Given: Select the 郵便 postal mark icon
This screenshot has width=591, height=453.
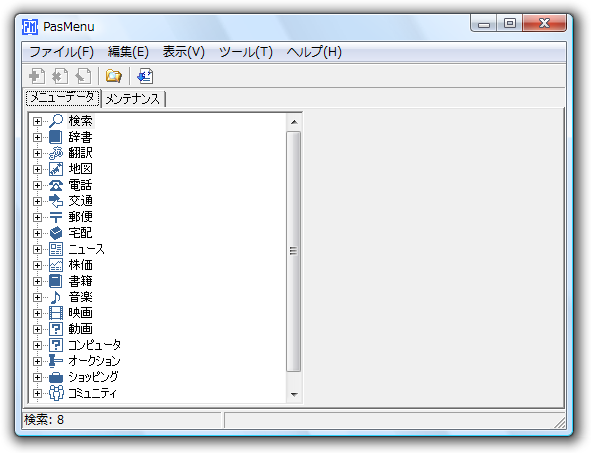Looking at the screenshot, I should coord(56,217).
